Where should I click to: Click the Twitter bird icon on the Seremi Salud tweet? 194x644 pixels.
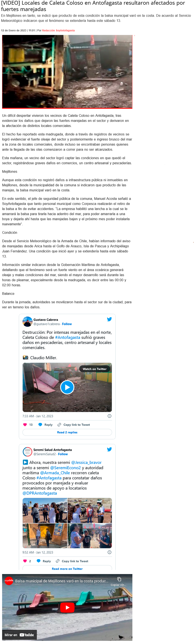point(109,449)
